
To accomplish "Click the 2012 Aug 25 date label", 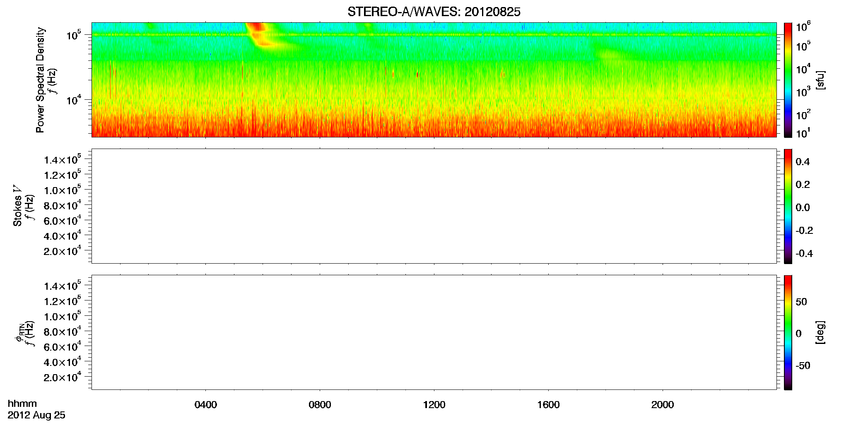I will pos(36,415).
